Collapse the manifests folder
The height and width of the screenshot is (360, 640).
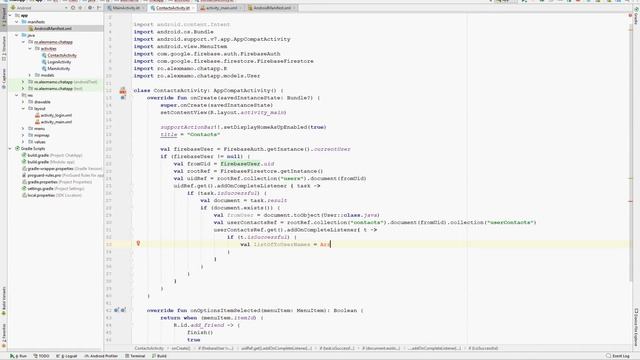[17, 22]
